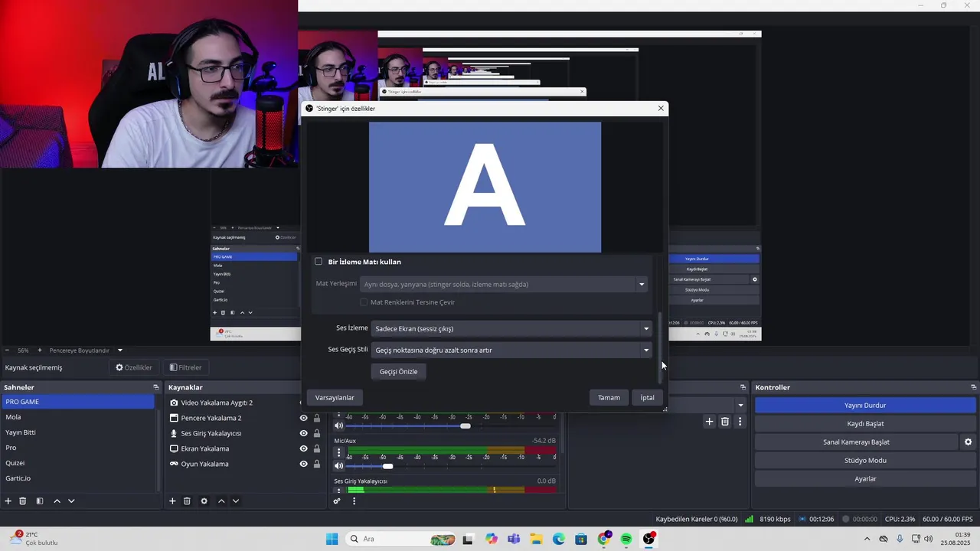Adjust the Mic/Aux volume slider
The height and width of the screenshot is (551, 980).
(387, 466)
